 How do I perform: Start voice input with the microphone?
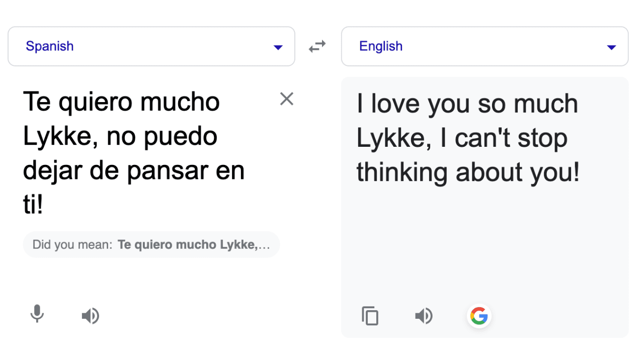[37, 315]
